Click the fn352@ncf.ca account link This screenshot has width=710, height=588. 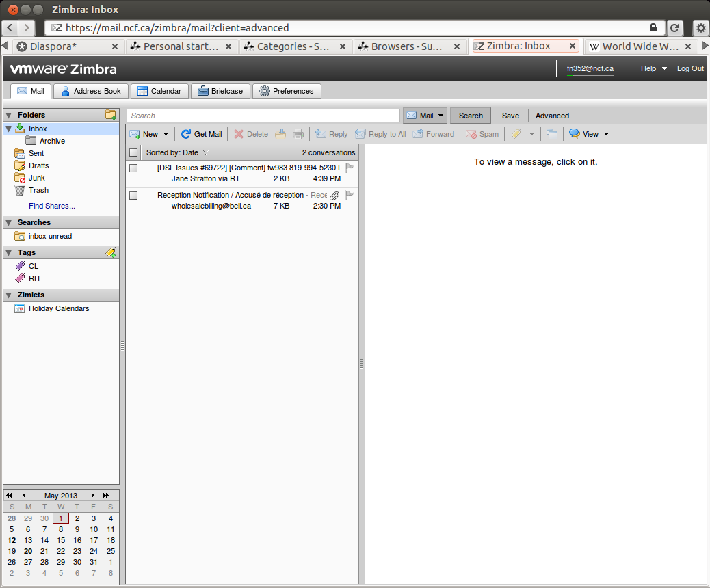[590, 68]
